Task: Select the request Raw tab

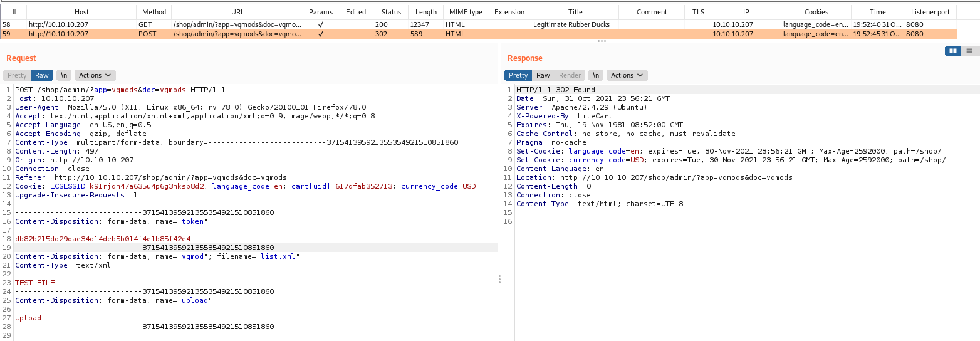Action: coord(42,75)
